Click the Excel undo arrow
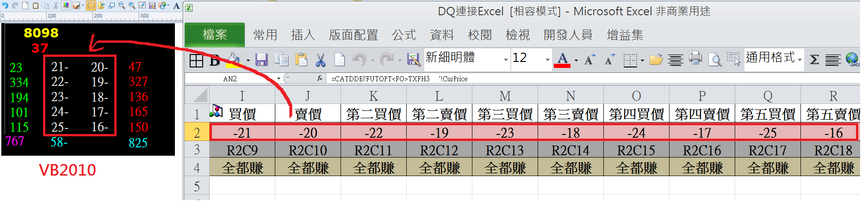This screenshot has height=201, width=868. [x=359, y=59]
